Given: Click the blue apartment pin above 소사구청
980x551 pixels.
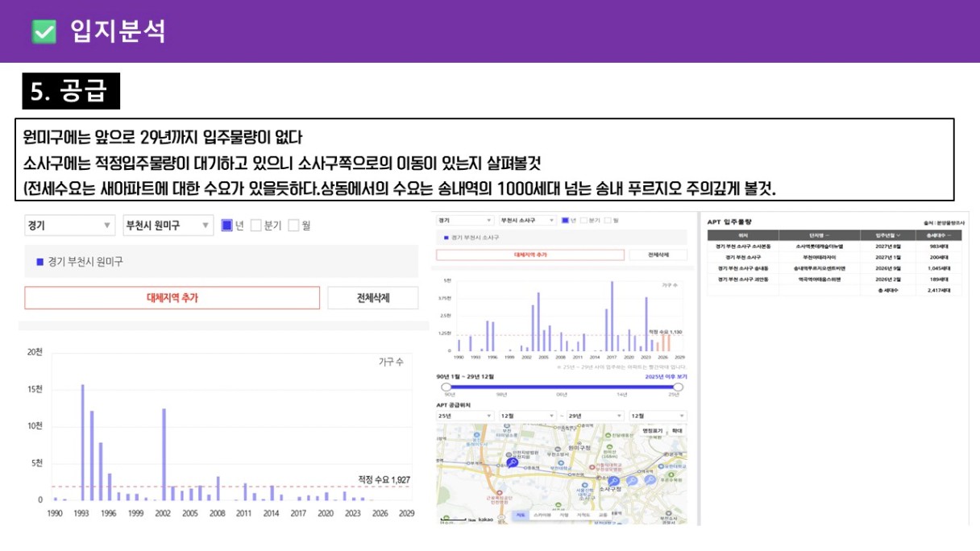Looking at the screenshot, I should (613, 481).
